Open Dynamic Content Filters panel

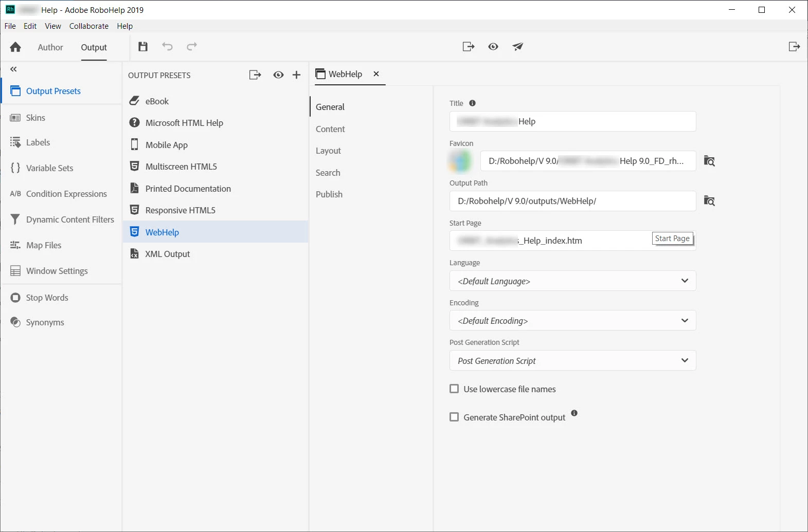click(x=61, y=219)
